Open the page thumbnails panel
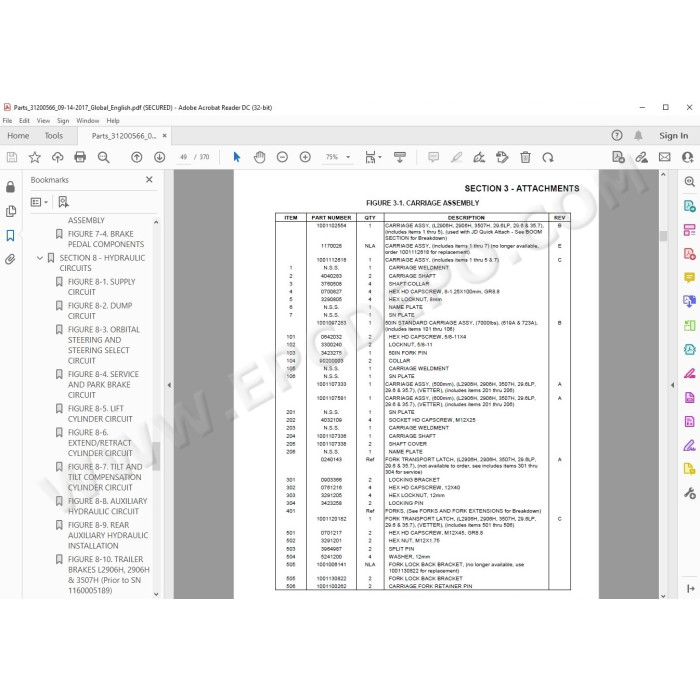 (10, 211)
